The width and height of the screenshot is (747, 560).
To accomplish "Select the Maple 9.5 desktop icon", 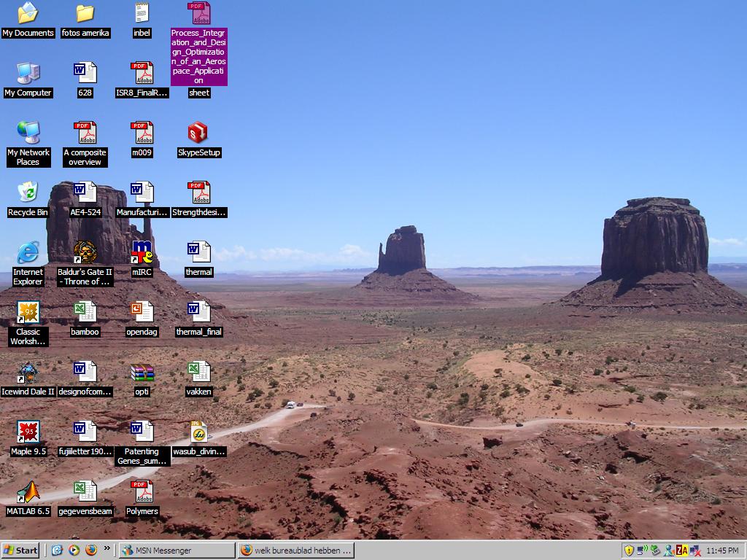I will [x=28, y=432].
